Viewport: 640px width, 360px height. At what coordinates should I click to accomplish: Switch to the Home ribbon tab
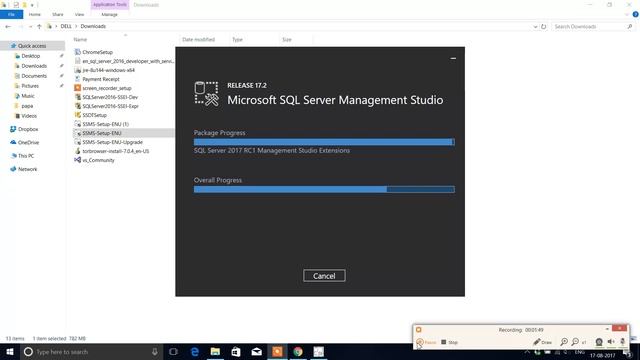pos(35,14)
